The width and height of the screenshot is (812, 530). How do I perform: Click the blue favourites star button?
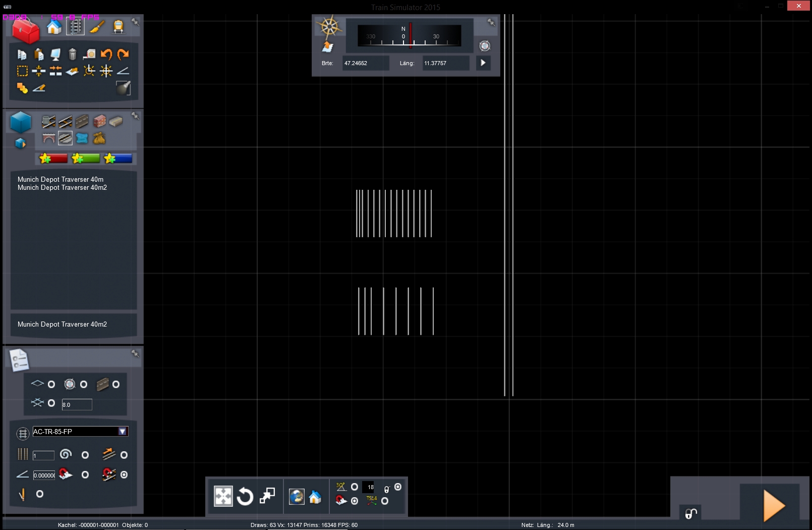pyautogui.click(x=118, y=158)
